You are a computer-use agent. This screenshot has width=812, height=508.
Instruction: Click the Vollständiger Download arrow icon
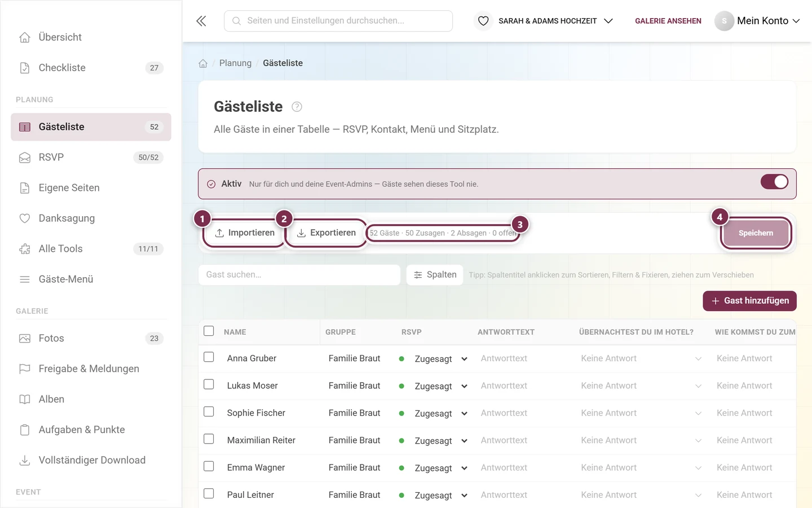25,461
